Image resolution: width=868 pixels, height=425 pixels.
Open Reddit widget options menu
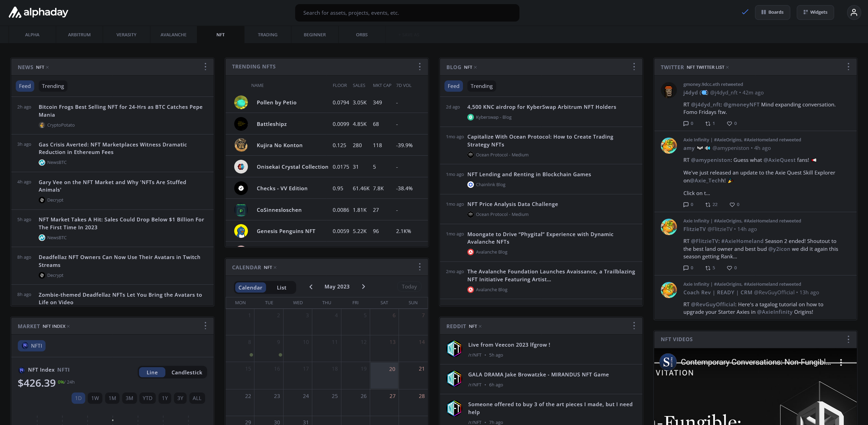634,326
